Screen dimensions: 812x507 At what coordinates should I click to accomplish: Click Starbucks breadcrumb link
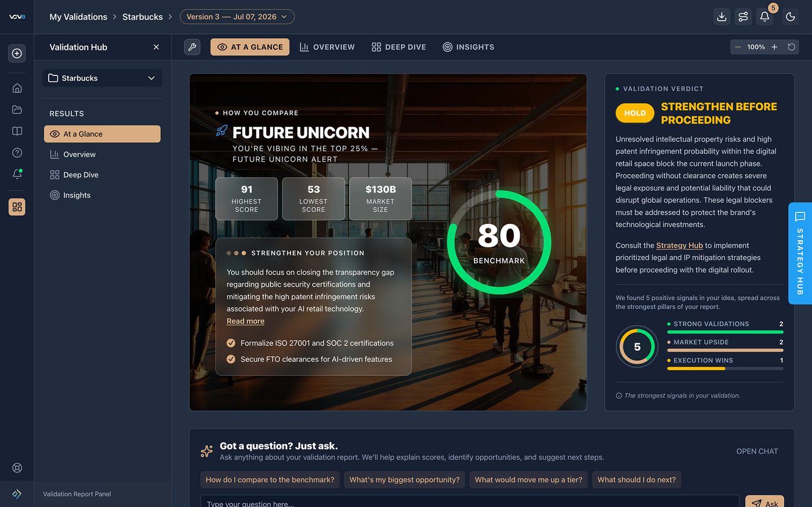tap(143, 17)
